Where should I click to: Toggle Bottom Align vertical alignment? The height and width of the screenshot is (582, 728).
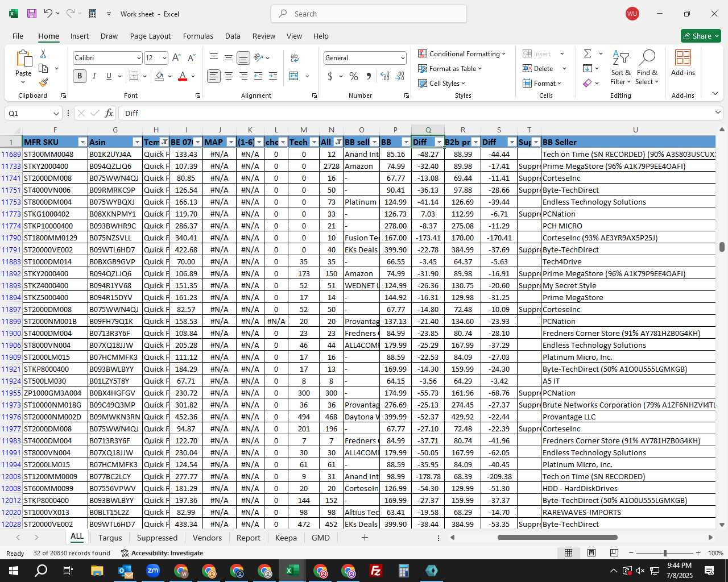[243, 58]
